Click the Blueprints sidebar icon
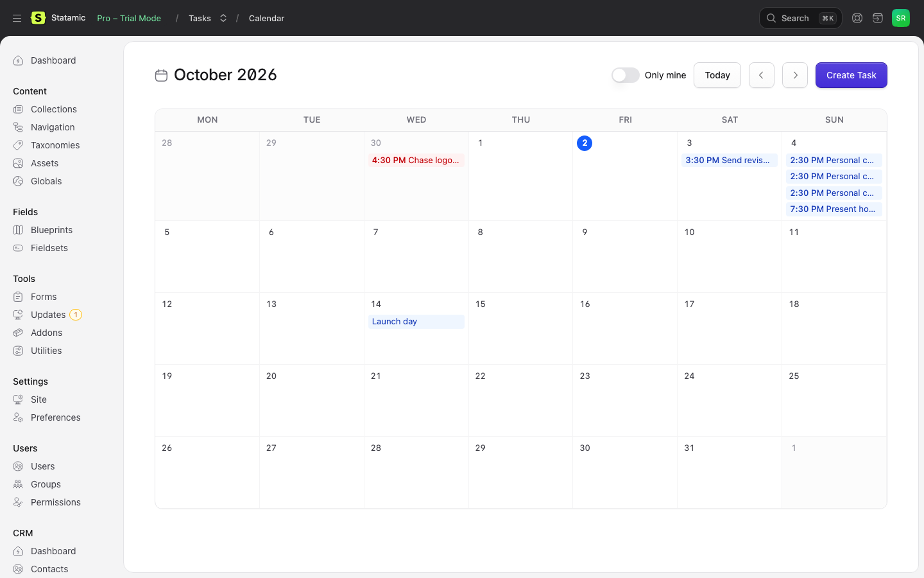 (x=18, y=230)
